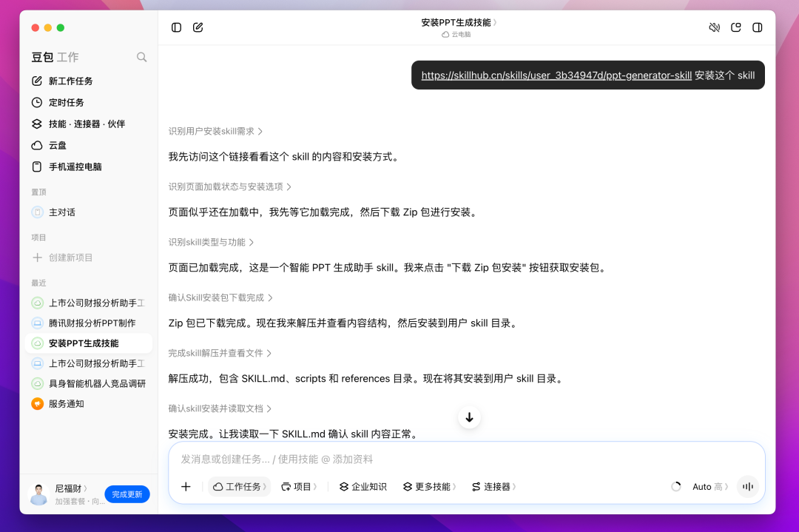Click the 豆包 工作 logo title
This screenshot has width=799, height=532.
pos(55,57)
